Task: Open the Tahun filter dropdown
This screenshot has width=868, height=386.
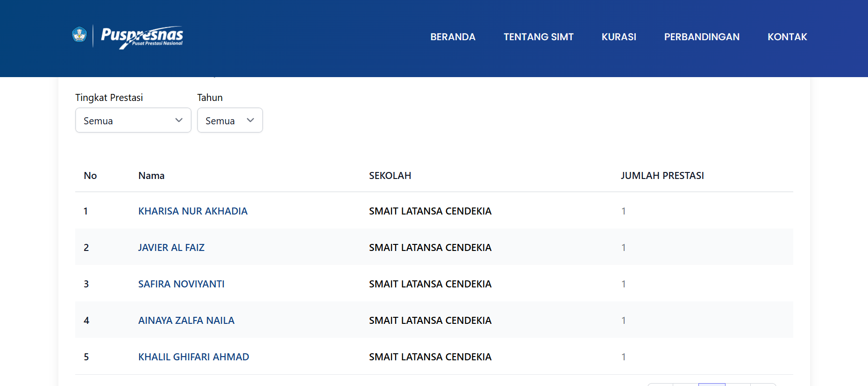Action: point(229,121)
